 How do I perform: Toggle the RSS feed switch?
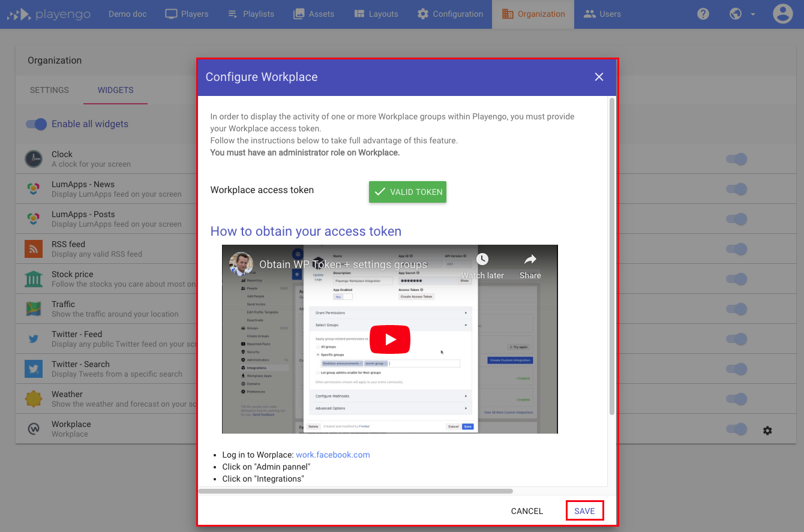click(x=737, y=249)
